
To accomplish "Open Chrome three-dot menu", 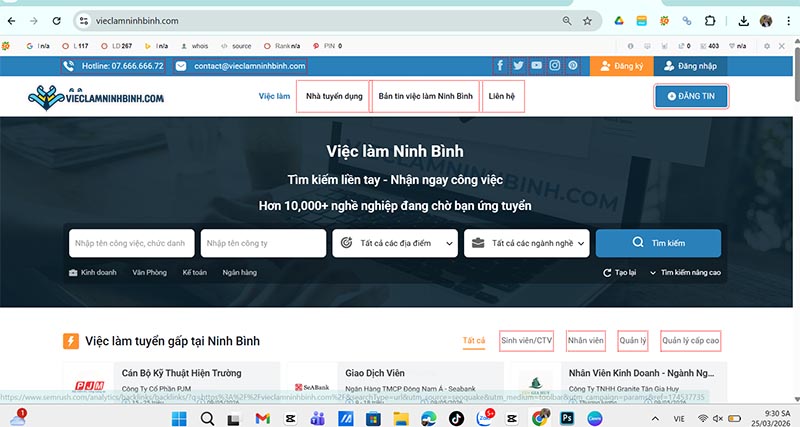I will coord(789,21).
